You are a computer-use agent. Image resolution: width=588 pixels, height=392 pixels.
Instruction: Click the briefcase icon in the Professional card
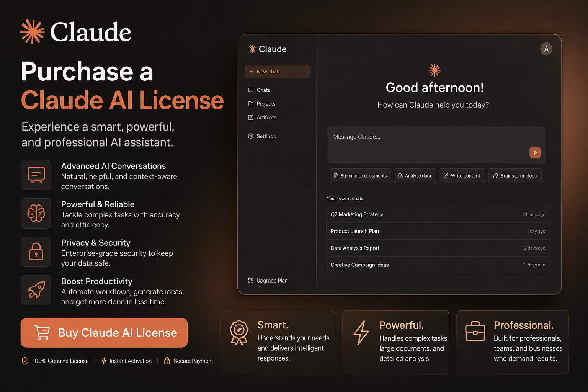(x=475, y=331)
